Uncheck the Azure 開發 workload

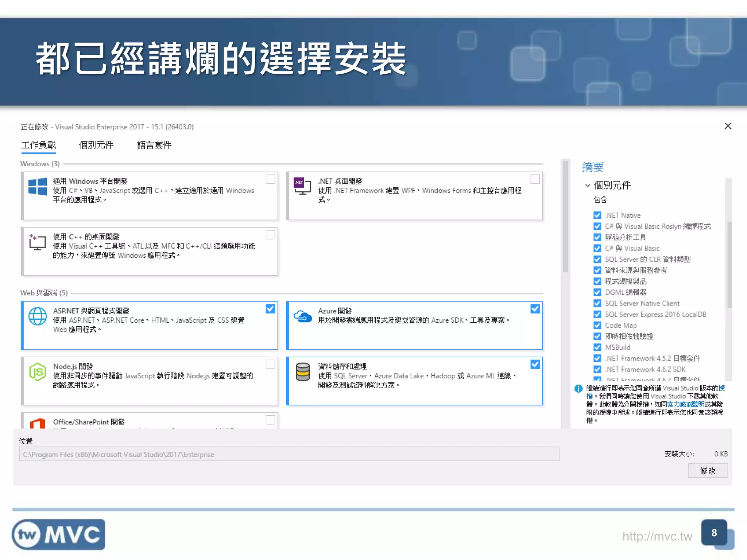pos(535,309)
